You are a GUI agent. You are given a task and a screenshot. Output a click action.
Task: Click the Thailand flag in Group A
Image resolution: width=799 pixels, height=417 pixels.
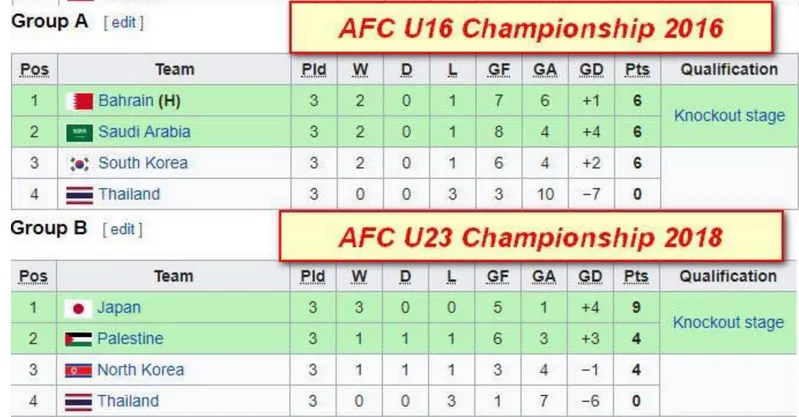(x=79, y=194)
